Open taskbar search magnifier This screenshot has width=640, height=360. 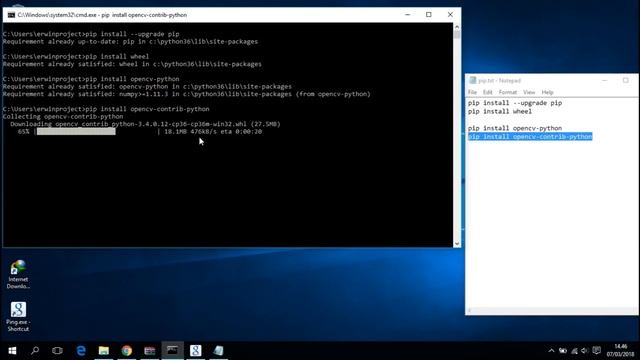click(35, 350)
